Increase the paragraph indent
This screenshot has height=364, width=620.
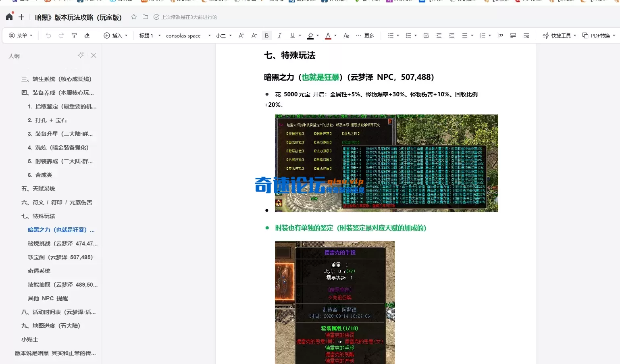coord(452,35)
